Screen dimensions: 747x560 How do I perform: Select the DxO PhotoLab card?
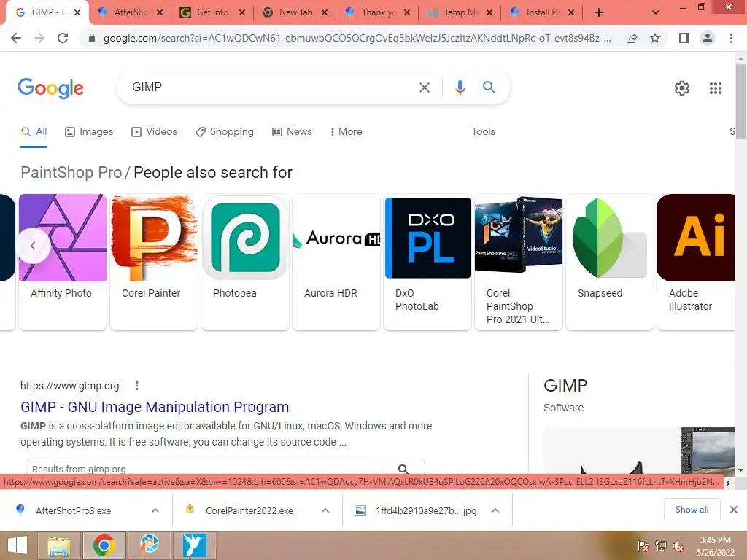click(x=427, y=262)
